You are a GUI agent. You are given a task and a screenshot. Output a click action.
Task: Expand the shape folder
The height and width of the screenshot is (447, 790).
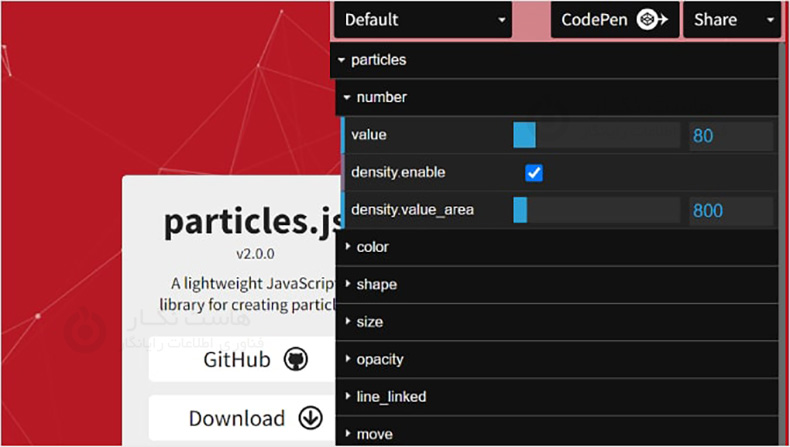pyautogui.click(x=376, y=285)
